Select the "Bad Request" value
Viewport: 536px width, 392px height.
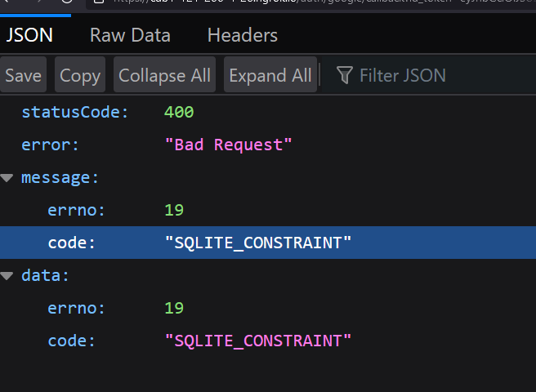click(x=228, y=145)
